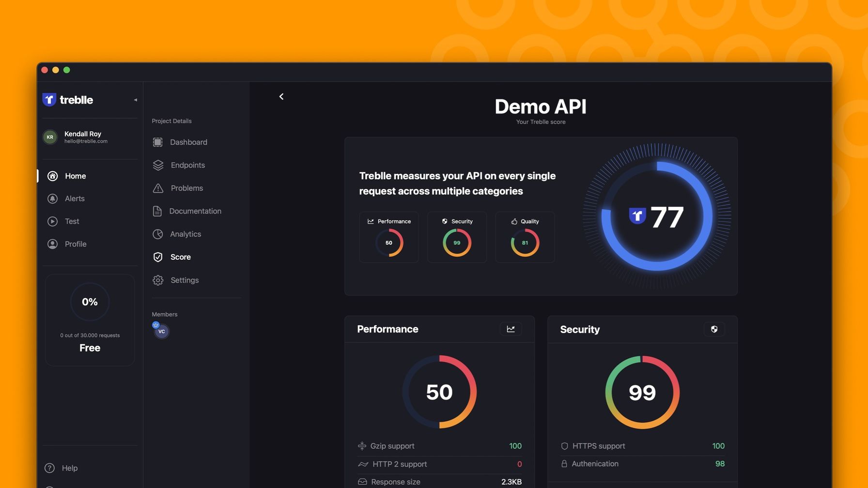The image size is (868, 488).
Task: Click the Quality thumbs-up icon
Action: (x=514, y=221)
